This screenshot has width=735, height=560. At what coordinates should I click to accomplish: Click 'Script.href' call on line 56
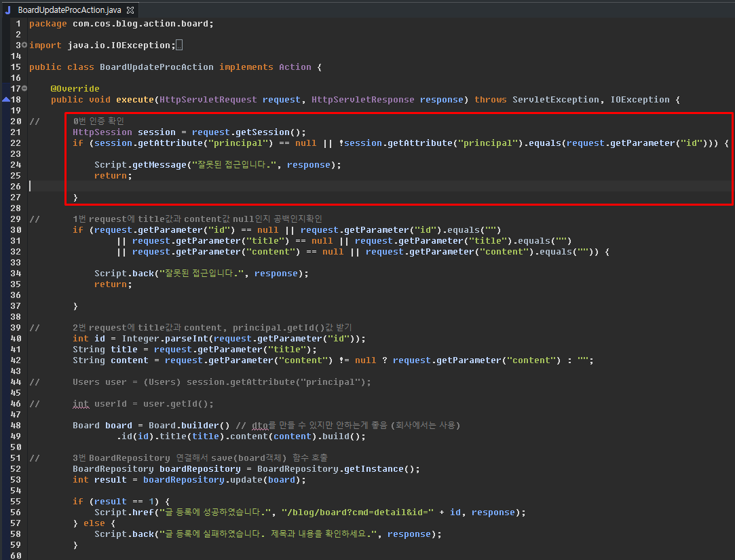click(x=124, y=512)
